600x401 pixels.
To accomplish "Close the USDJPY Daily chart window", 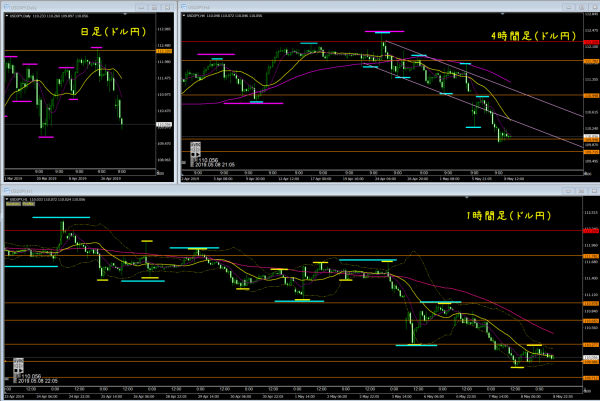I will tap(167, 7).
